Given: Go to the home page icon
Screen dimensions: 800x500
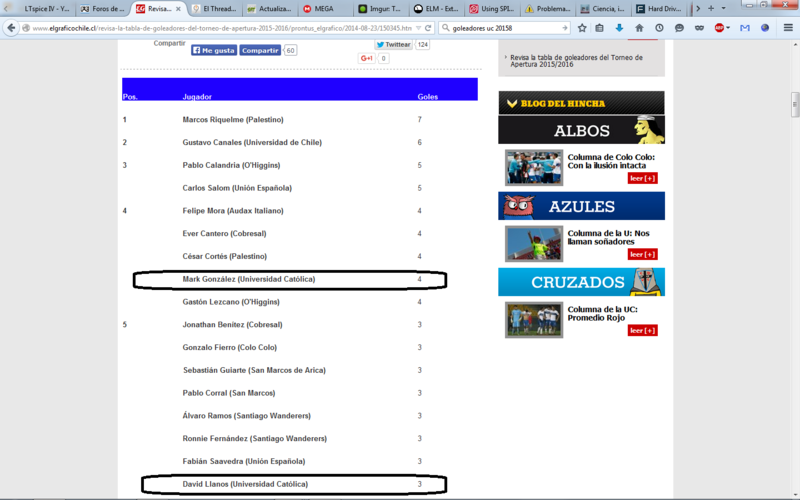Looking at the screenshot, I should point(639,28).
